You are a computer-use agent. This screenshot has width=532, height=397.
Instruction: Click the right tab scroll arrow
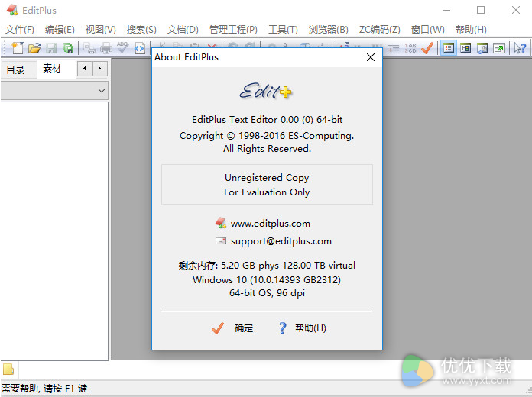(x=99, y=69)
